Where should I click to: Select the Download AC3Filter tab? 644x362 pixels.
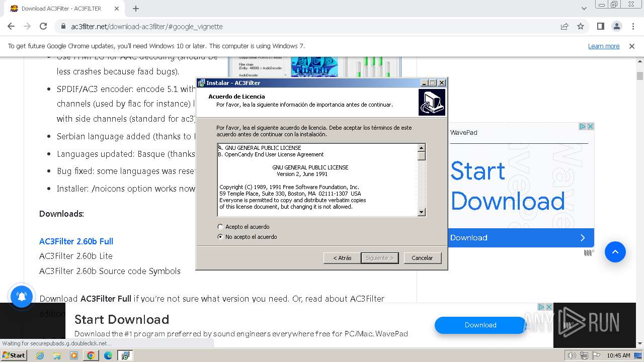pos(62,9)
